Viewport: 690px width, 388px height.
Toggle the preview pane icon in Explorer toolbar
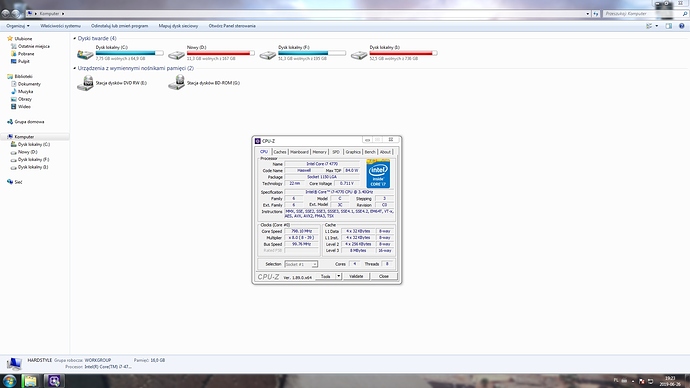[669, 26]
